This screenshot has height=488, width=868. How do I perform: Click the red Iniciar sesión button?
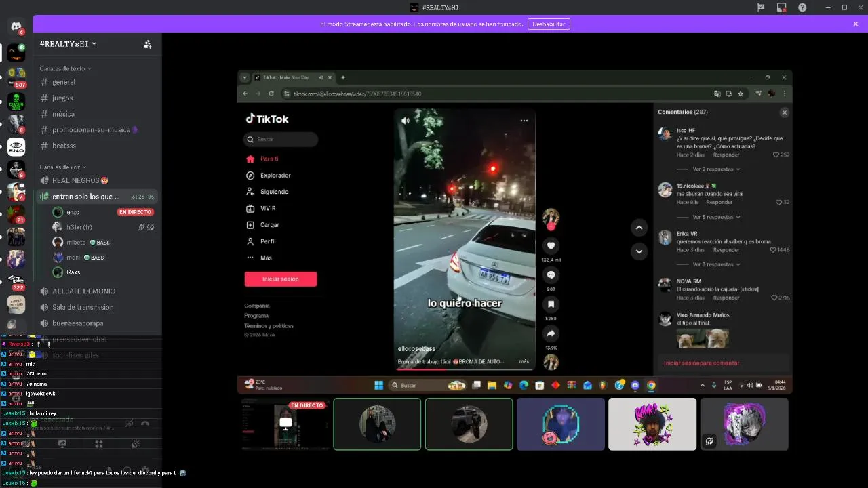pos(281,279)
